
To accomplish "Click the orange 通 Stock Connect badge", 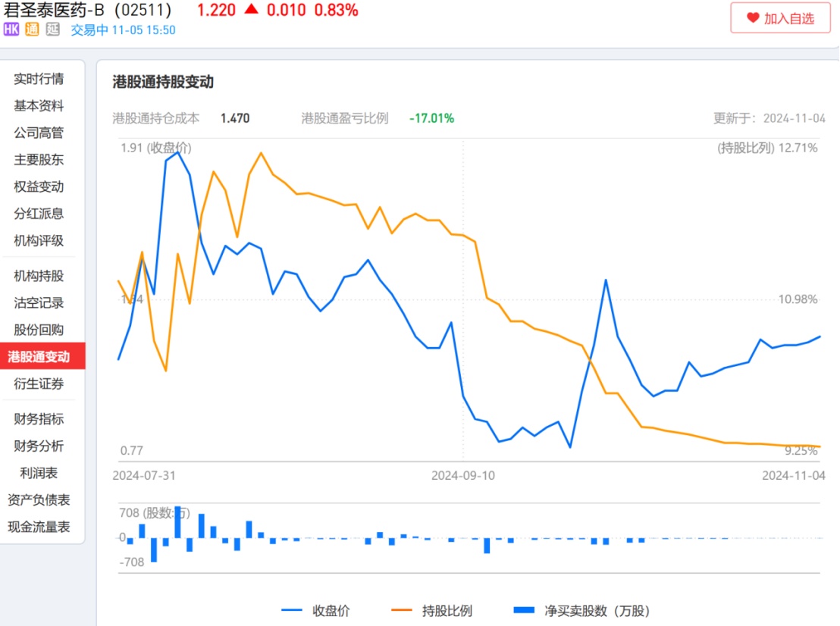I will (32, 30).
